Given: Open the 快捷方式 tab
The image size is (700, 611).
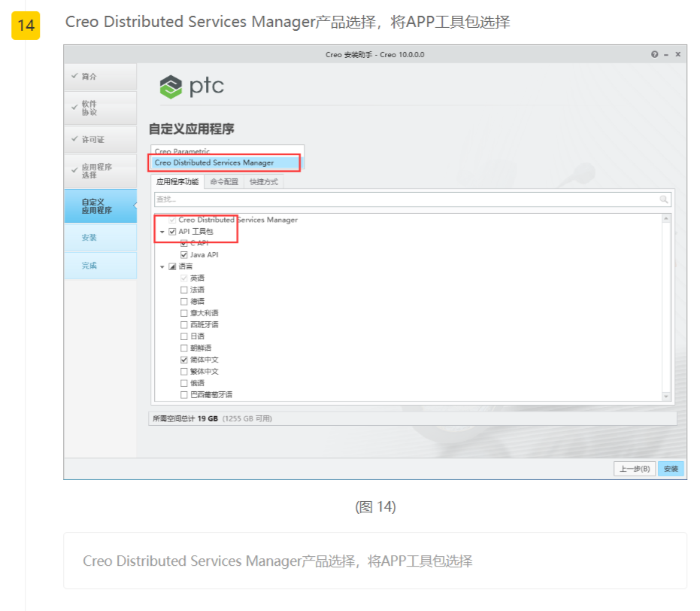Looking at the screenshot, I should point(264,182).
